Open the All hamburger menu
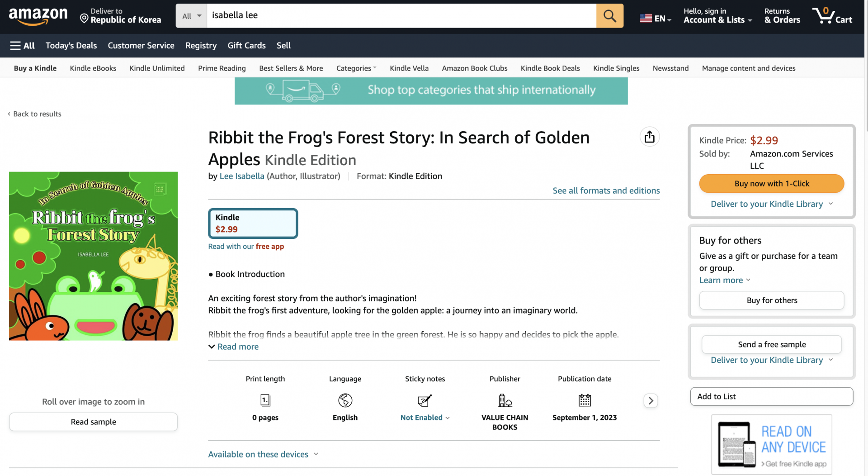Viewport: 868px width, 476px height. [x=23, y=46]
